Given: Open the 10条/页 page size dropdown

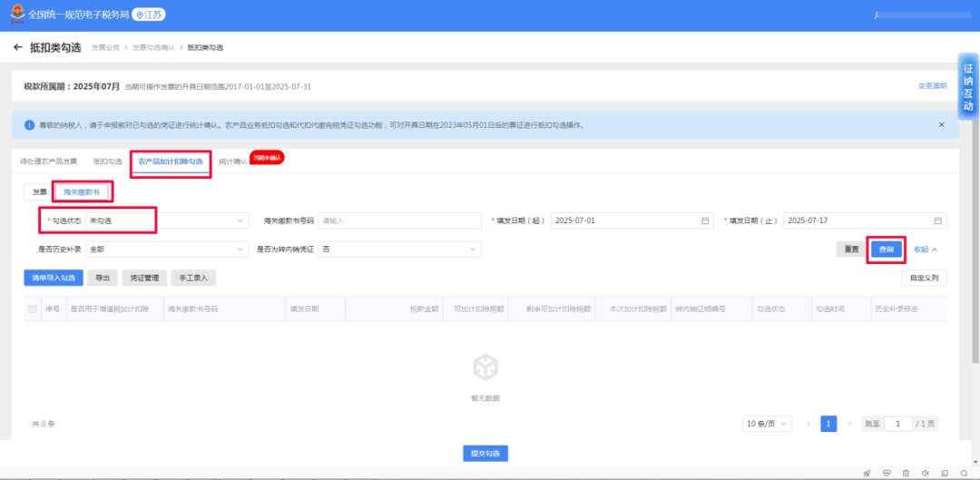Looking at the screenshot, I should pyautogui.click(x=767, y=424).
